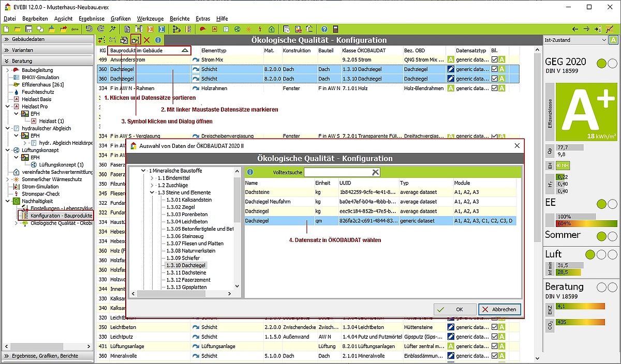This screenshot has height=364, width=621.
Task: Toggle the Bil. checkbox in Mineralwolle row
Action: 495,356
